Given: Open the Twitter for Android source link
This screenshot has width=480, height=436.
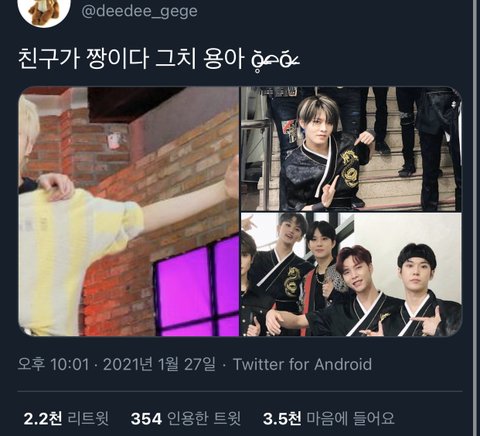Looking at the screenshot, I should click(x=302, y=364).
